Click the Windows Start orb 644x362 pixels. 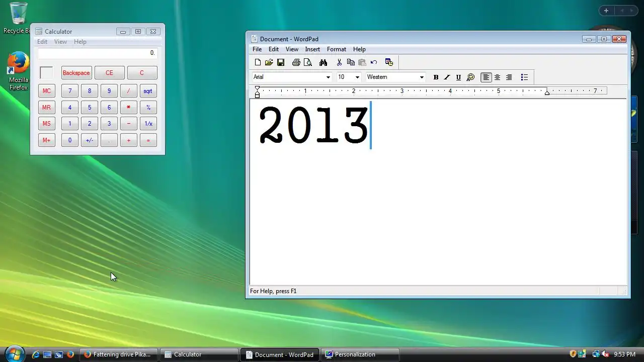coord(14,353)
